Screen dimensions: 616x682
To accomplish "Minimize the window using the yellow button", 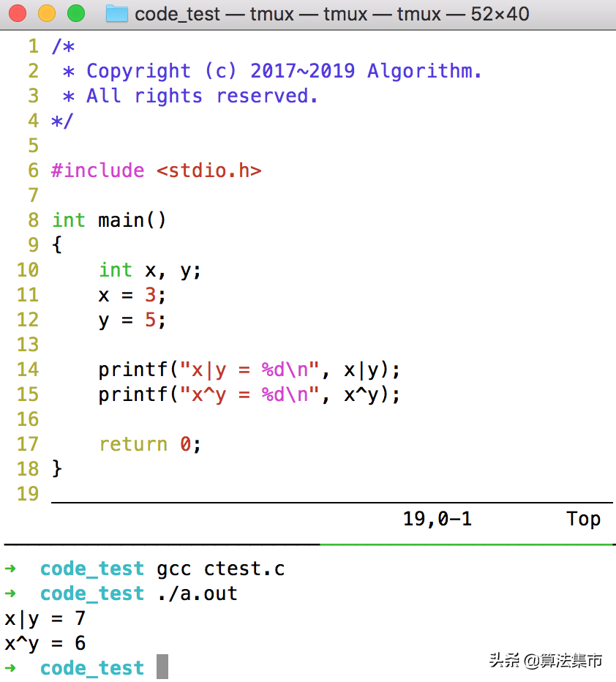I will [x=47, y=13].
